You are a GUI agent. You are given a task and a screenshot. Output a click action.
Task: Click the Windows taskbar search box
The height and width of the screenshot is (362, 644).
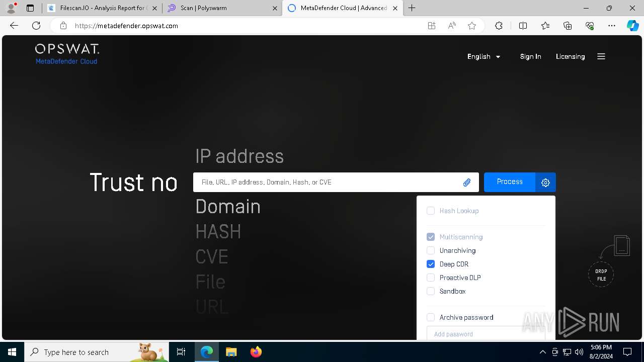(x=97, y=352)
